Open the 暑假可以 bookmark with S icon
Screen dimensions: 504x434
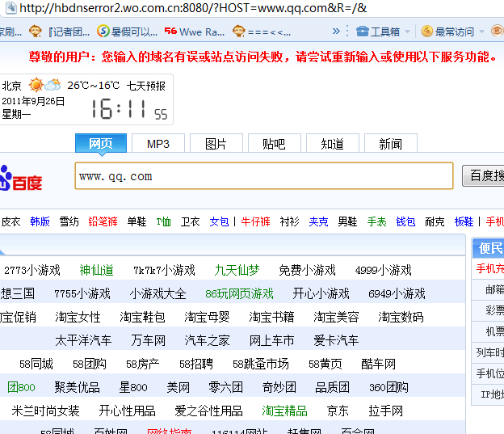128,32
